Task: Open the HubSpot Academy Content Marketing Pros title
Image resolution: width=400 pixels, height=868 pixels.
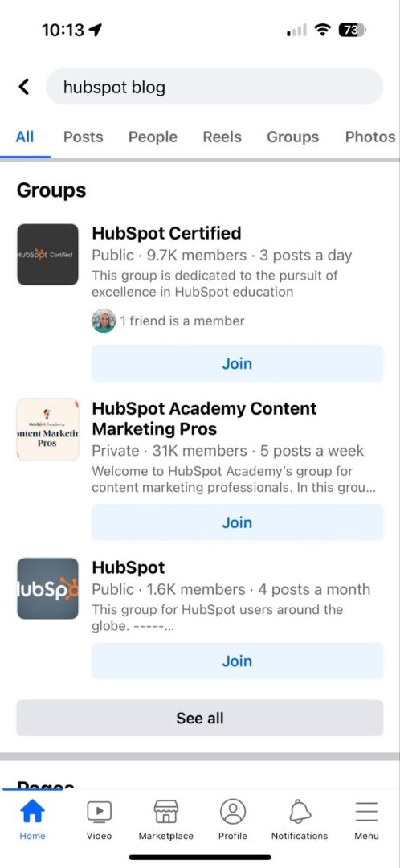Action: point(204,419)
